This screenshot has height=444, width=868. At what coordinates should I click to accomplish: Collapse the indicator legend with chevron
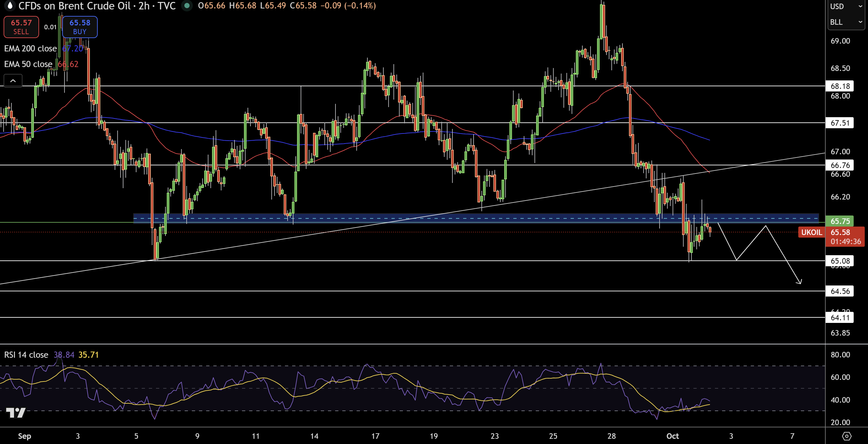point(13,81)
